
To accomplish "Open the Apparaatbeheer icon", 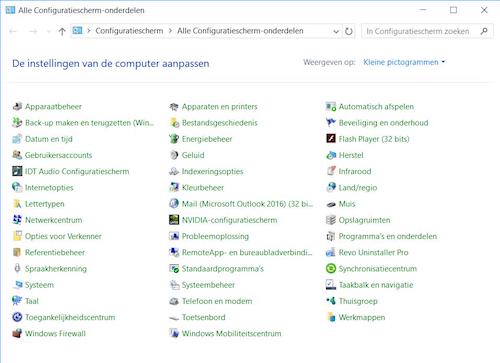I will (17, 107).
